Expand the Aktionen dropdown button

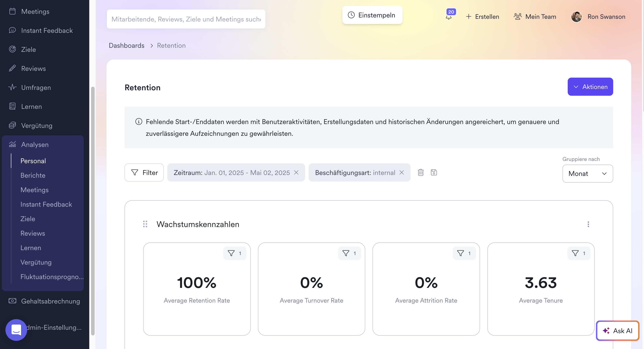coord(590,87)
